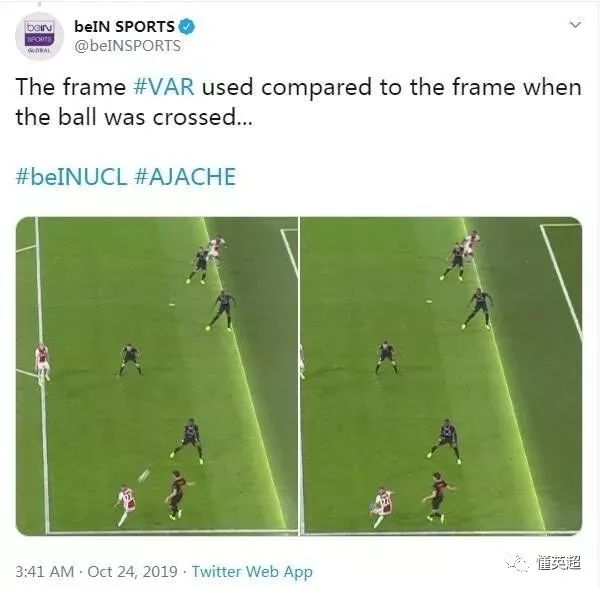Click the tweet timestamp 3:41 AM
Viewport: 600px width, 589px height.
(x=44, y=572)
